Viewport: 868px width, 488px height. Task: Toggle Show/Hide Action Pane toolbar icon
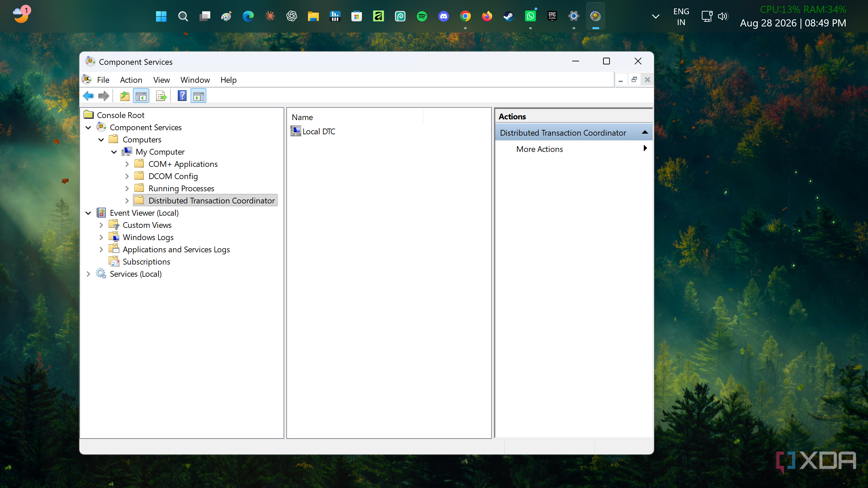click(x=198, y=96)
